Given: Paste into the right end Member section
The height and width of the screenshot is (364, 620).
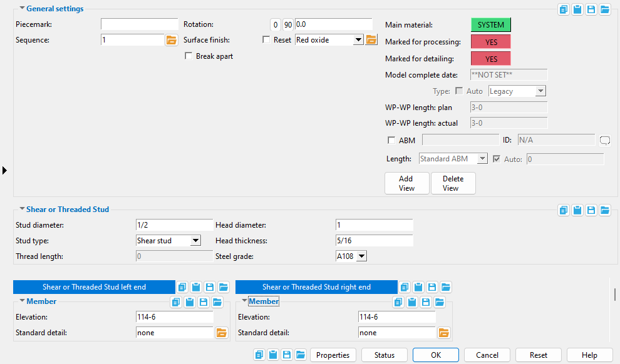Looking at the screenshot, I should (x=412, y=303).
